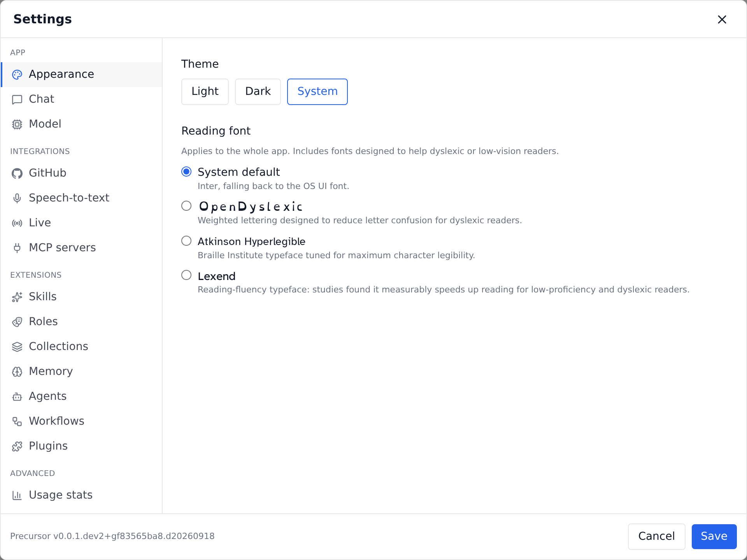This screenshot has height=560, width=747.
Task: Choose Atkinson Hyperlegible radio option
Action: [x=186, y=241]
